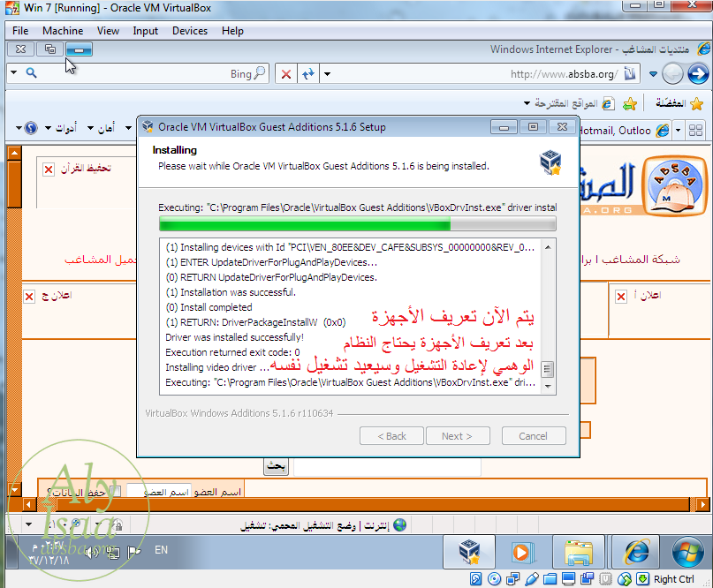
Task: Open Internet Explorer from the taskbar
Action: point(635,552)
